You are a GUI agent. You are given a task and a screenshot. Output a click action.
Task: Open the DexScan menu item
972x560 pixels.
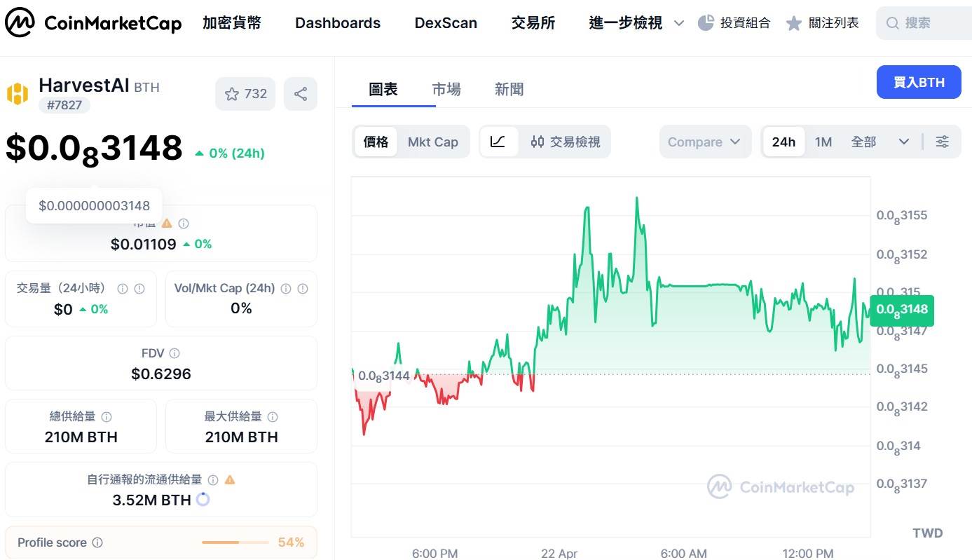pos(446,22)
